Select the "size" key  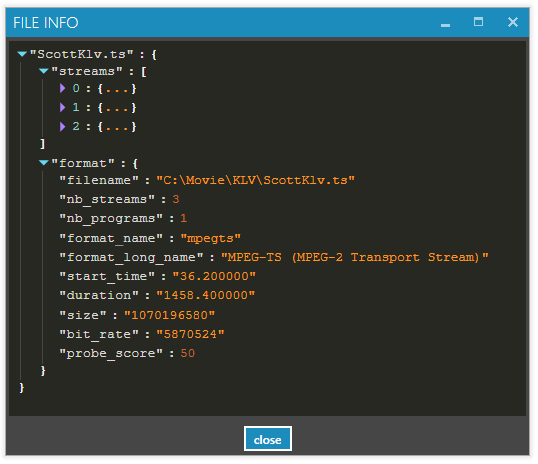pyautogui.click(x=83, y=315)
